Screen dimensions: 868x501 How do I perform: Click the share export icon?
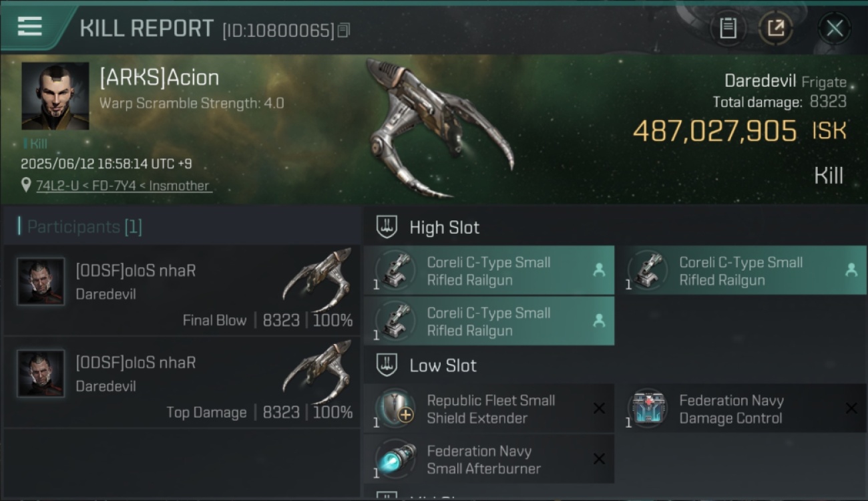(x=775, y=28)
